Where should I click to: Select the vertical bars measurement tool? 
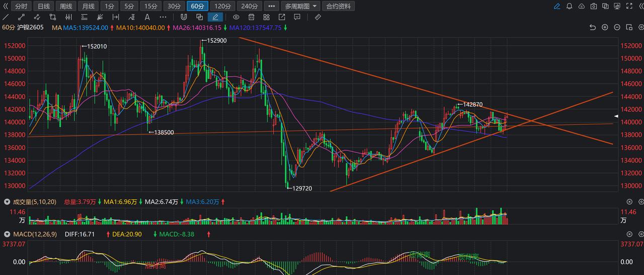pyautogui.click(x=68, y=17)
